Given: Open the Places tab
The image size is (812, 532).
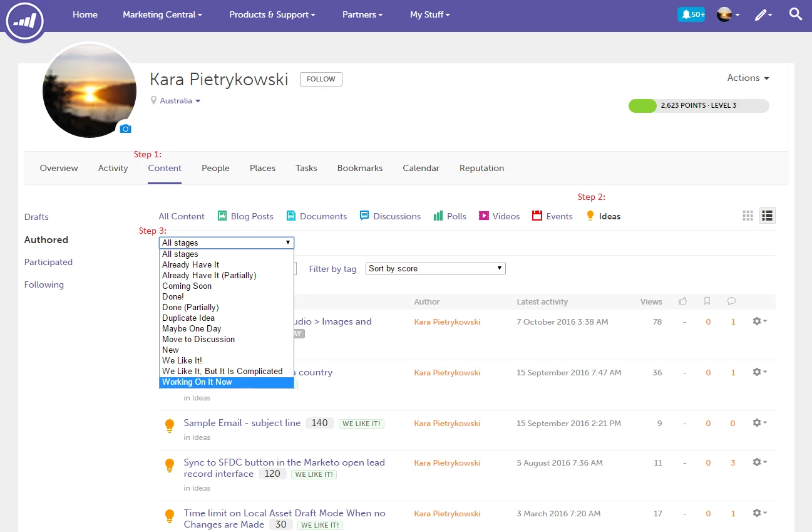Looking at the screenshot, I should (262, 168).
